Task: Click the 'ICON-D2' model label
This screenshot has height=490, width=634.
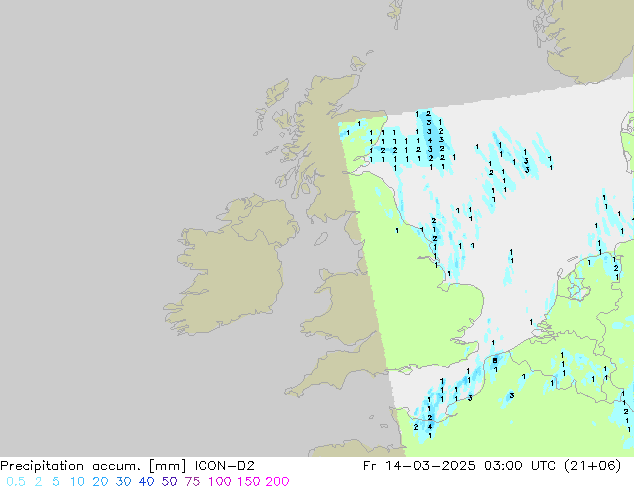Action: tap(224, 466)
